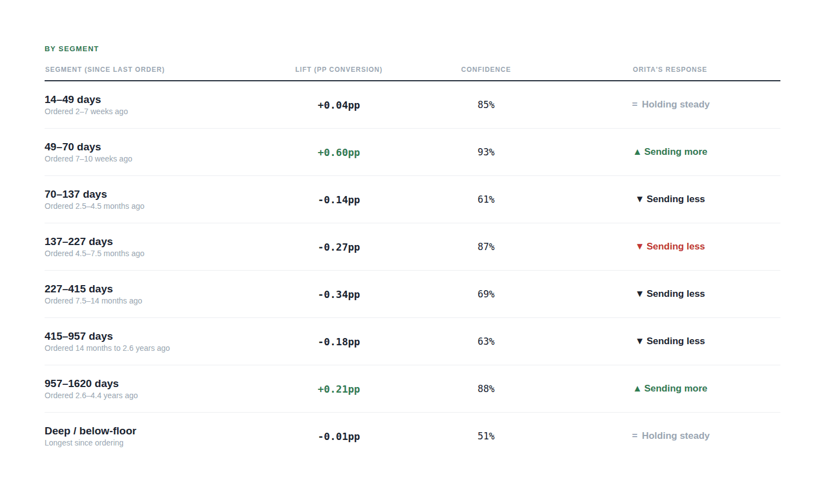825x504 pixels.
Task: Select the 14–49 days segment
Action: 412,105
